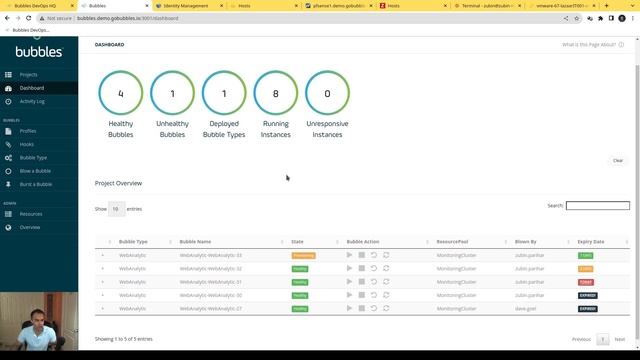Sort the table by State column
This screenshot has height=360, width=640.
(x=314, y=242)
